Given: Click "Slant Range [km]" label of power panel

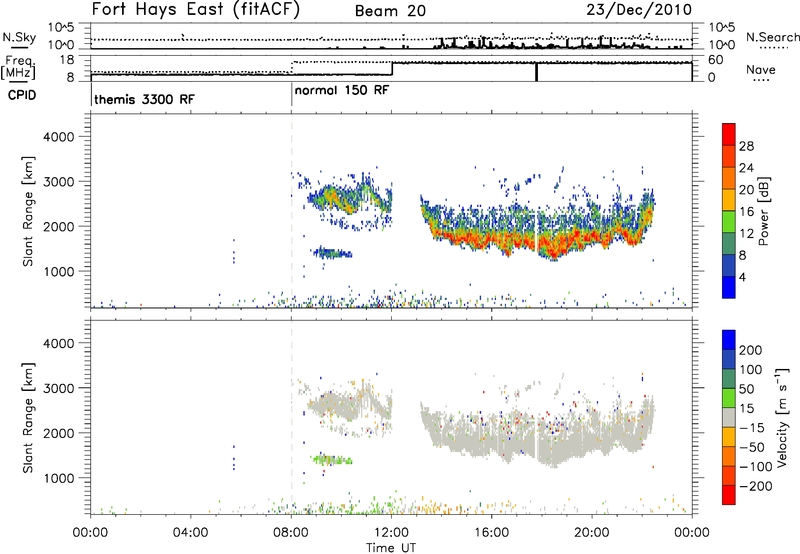Looking at the screenshot, I should [x=28, y=211].
